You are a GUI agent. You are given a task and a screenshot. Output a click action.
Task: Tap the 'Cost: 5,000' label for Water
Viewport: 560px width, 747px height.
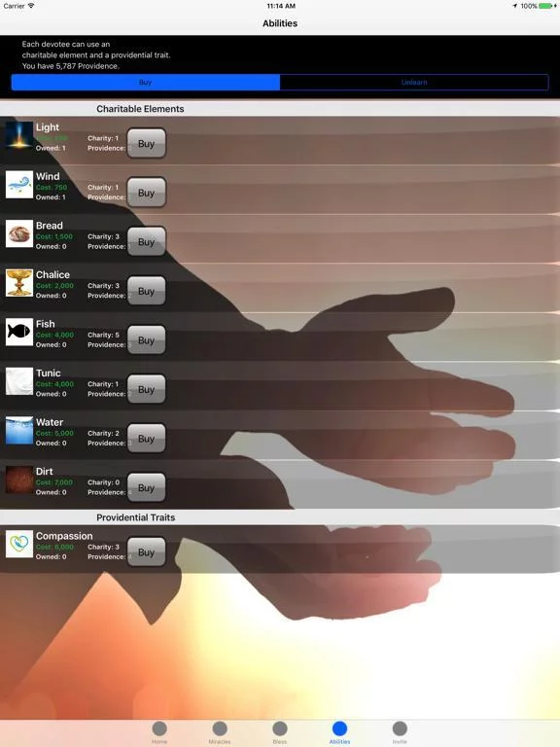click(54, 433)
